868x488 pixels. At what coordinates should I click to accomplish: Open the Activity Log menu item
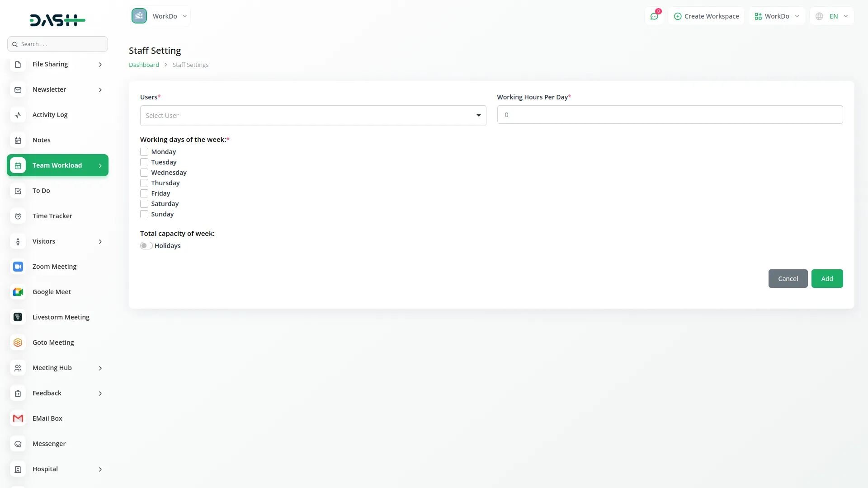[50, 115]
